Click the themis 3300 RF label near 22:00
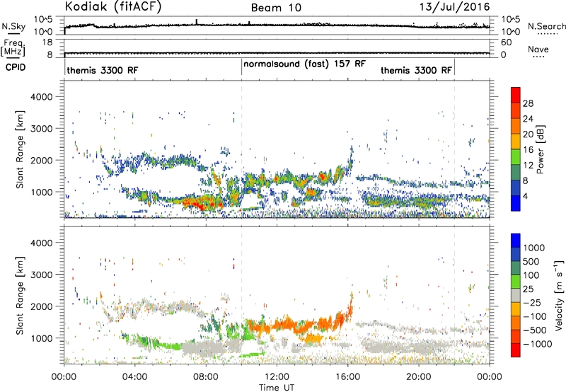This screenshot has width=566, height=392. coord(416,70)
